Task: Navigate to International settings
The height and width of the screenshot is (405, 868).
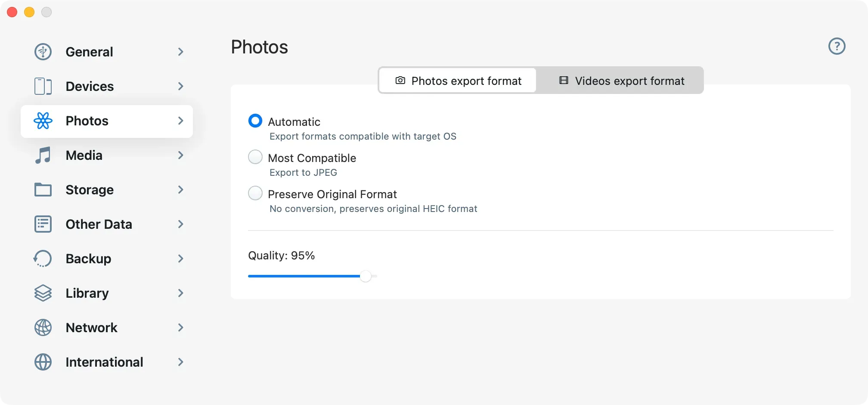Action: (x=104, y=362)
